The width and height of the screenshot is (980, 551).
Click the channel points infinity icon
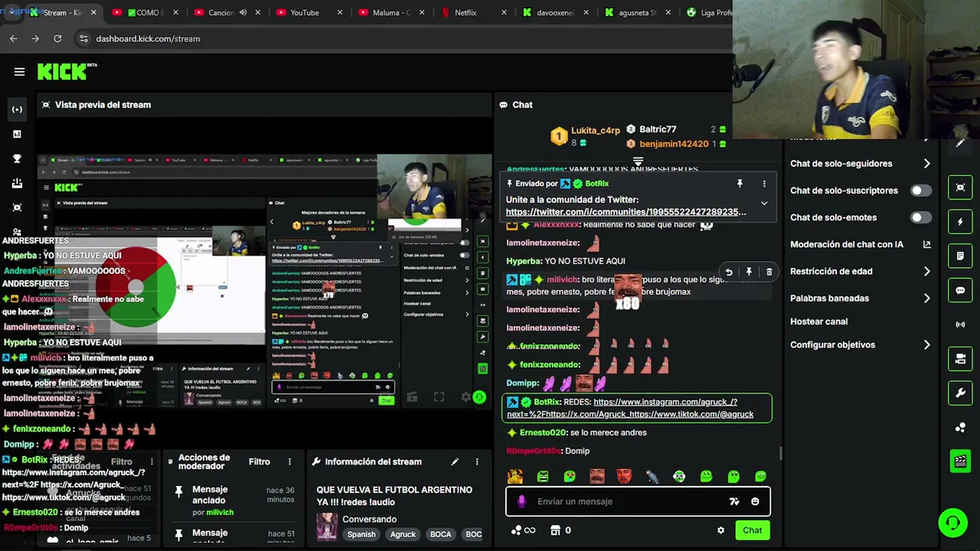coord(523,530)
